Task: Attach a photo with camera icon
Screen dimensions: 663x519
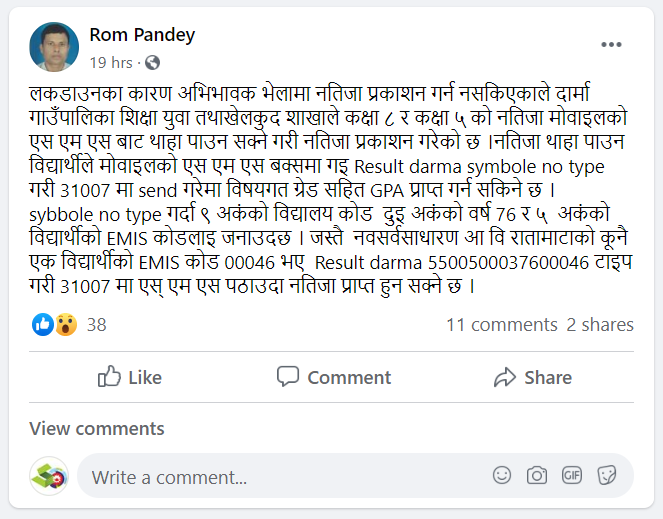Action: tap(537, 476)
